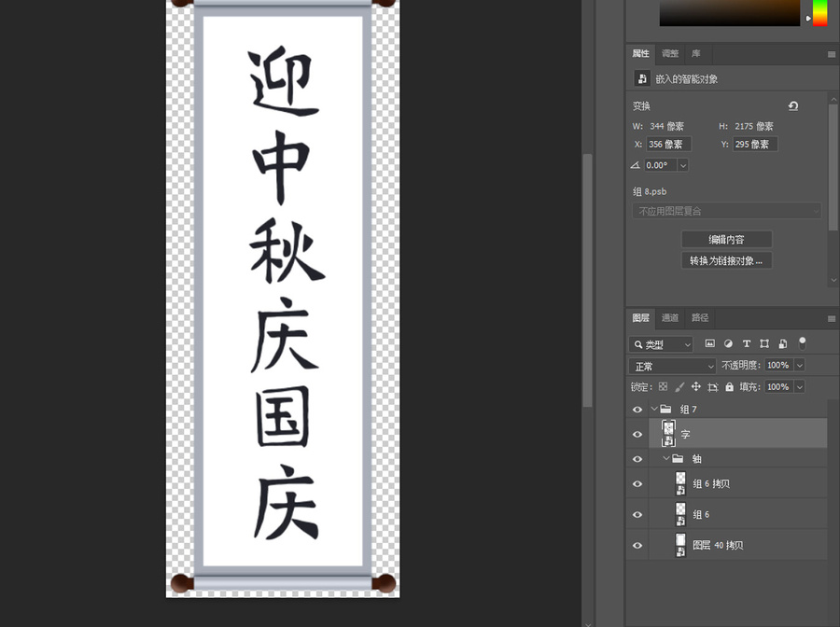This screenshot has height=627, width=840.
Task: Switch to the 通道 tab
Action: (x=669, y=318)
